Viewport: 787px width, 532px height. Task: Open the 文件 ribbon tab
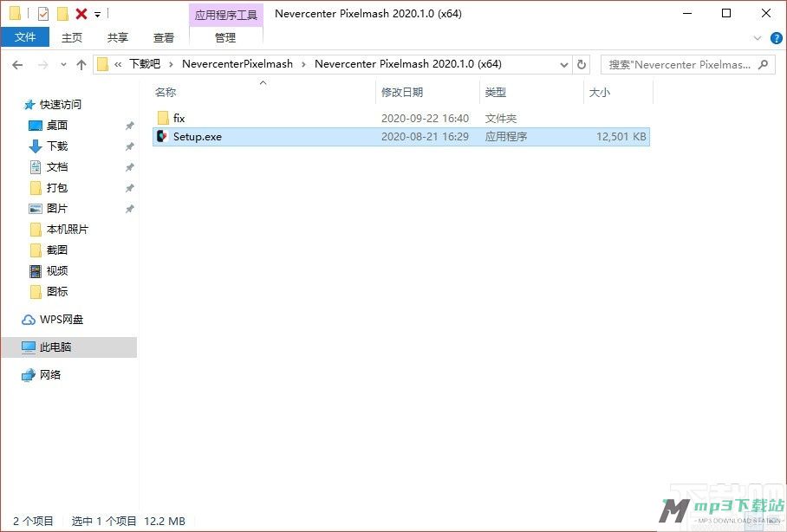(25, 37)
